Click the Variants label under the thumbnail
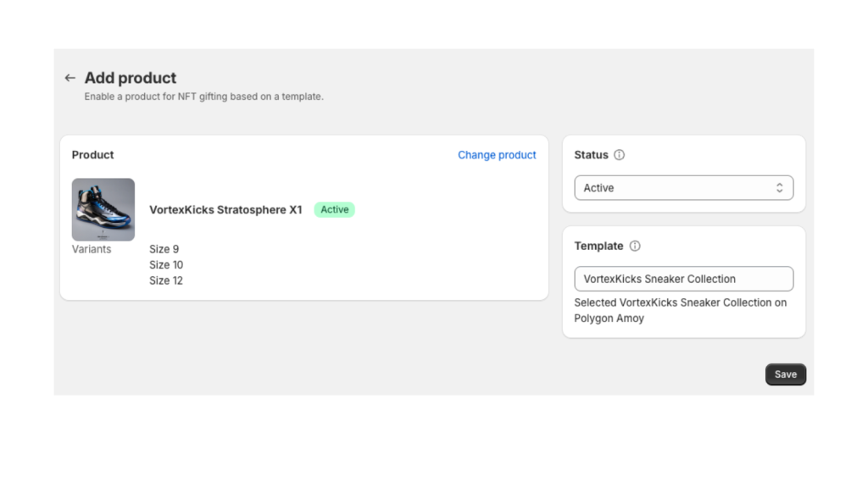Image resolution: width=868 pixels, height=488 pixels. [92, 249]
